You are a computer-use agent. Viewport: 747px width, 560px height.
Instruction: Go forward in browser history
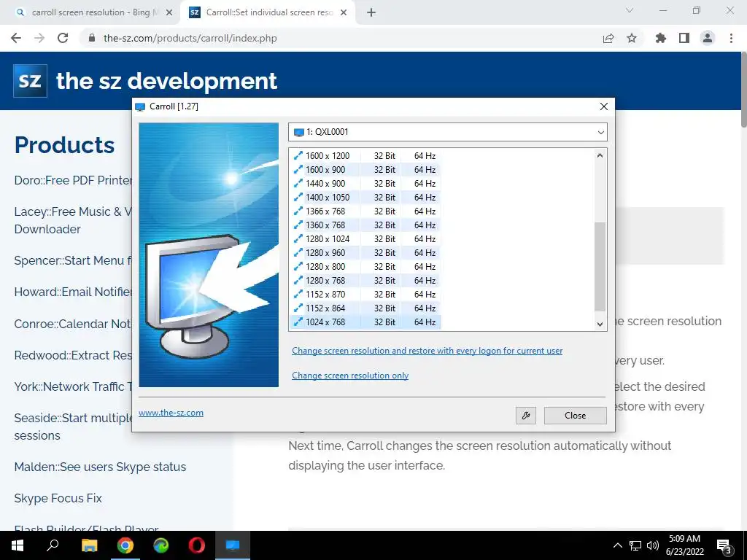point(39,38)
